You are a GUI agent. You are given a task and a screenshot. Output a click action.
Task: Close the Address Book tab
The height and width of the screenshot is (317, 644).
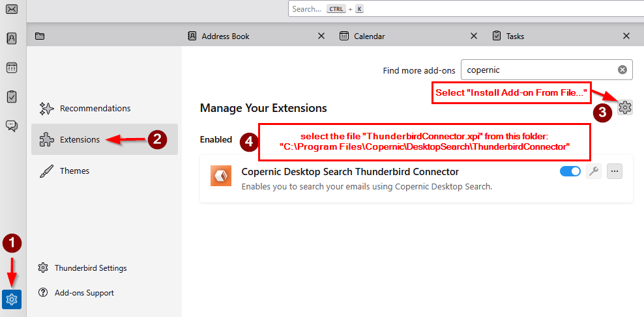(x=321, y=36)
